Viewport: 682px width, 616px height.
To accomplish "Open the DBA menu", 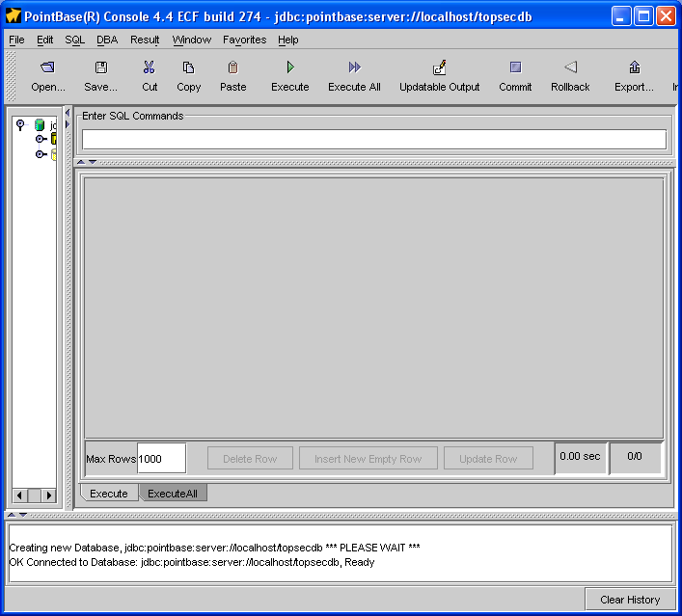I will (107, 40).
